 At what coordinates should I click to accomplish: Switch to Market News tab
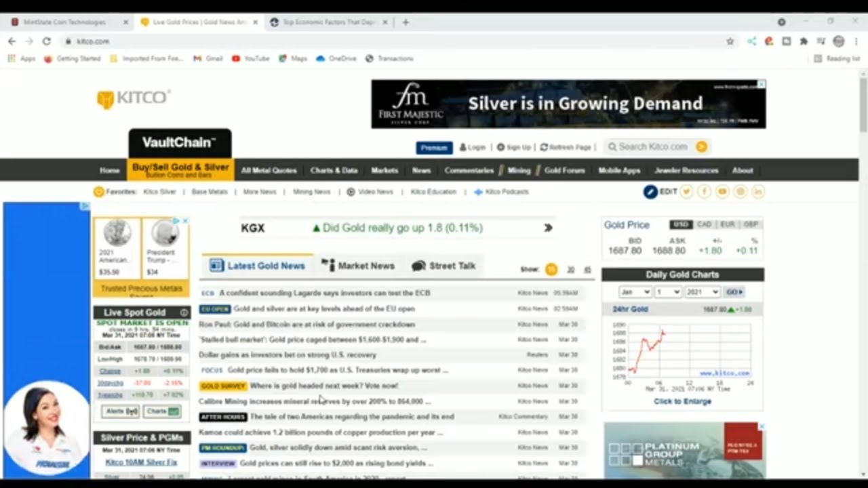pos(357,266)
